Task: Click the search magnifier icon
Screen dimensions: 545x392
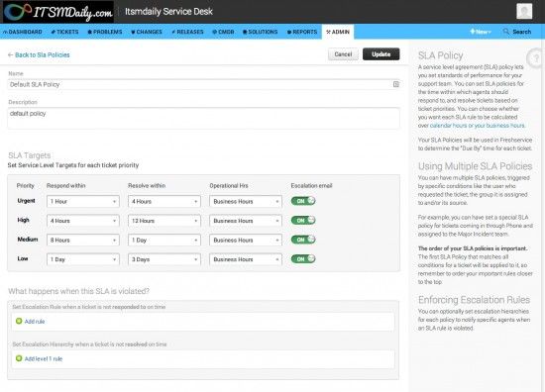Action: [506, 32]
